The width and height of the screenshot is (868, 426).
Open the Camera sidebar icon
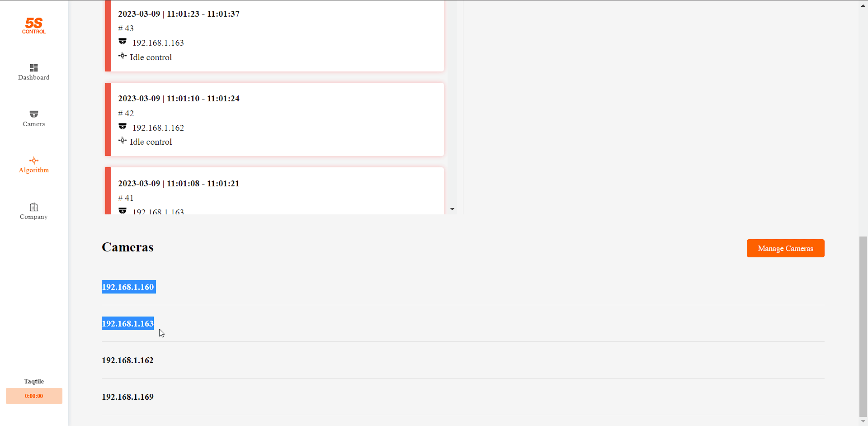coord(34,114)
